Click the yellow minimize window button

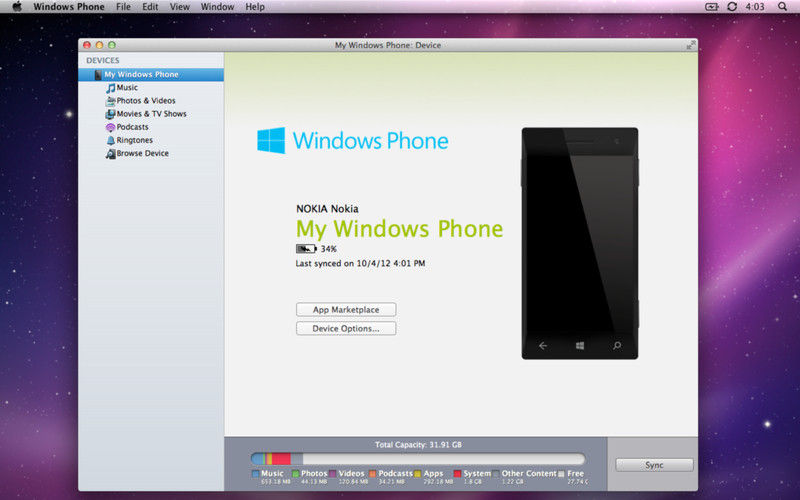coord(99,45)
